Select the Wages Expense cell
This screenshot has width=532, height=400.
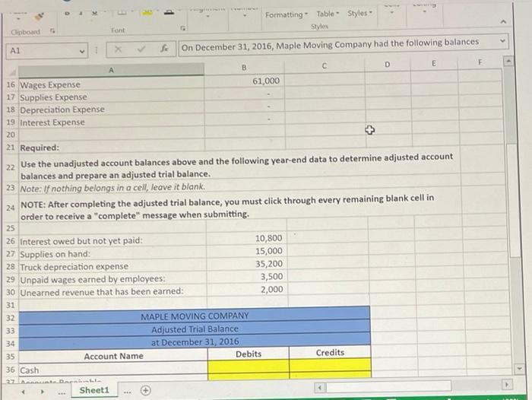pyautogui.click(x=112, y=84)
